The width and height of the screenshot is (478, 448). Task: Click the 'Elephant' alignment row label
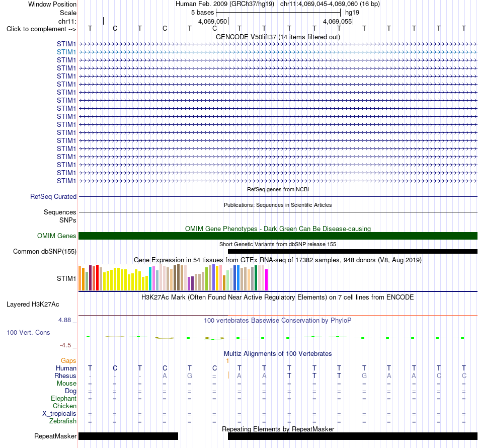[63, 399]
